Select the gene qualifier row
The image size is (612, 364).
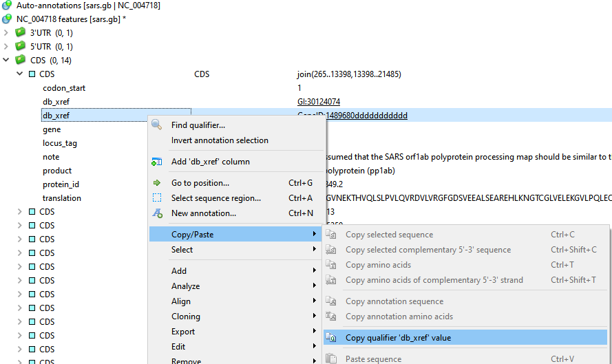[52, 129]
